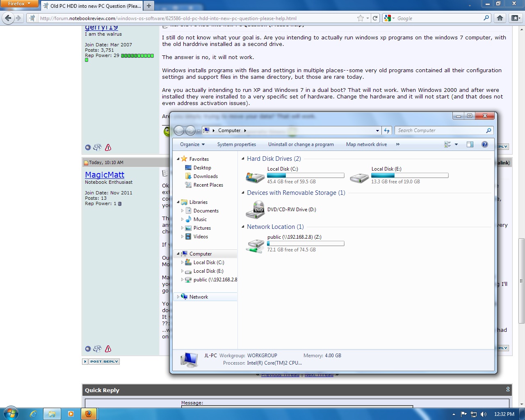Select Videos library in navigation pane
Screen dimensions: 525x420
pyautogui.click(x=201, y=237)
